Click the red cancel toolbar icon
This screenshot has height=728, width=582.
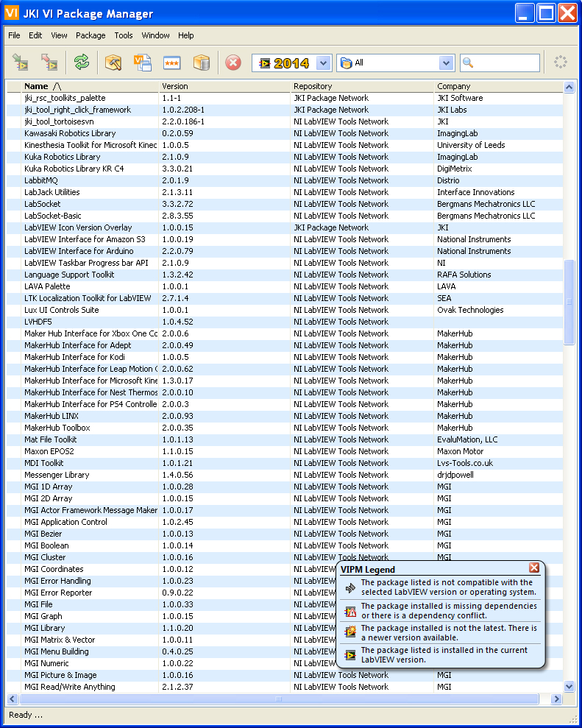pyautogui.click(x=233, y=63)
